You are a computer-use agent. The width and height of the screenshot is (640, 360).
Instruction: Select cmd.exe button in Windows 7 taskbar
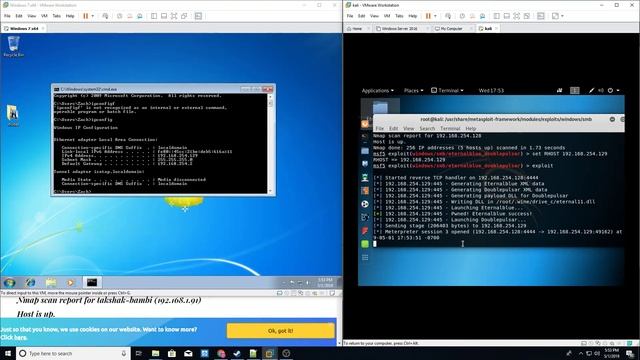click(92, 282)
